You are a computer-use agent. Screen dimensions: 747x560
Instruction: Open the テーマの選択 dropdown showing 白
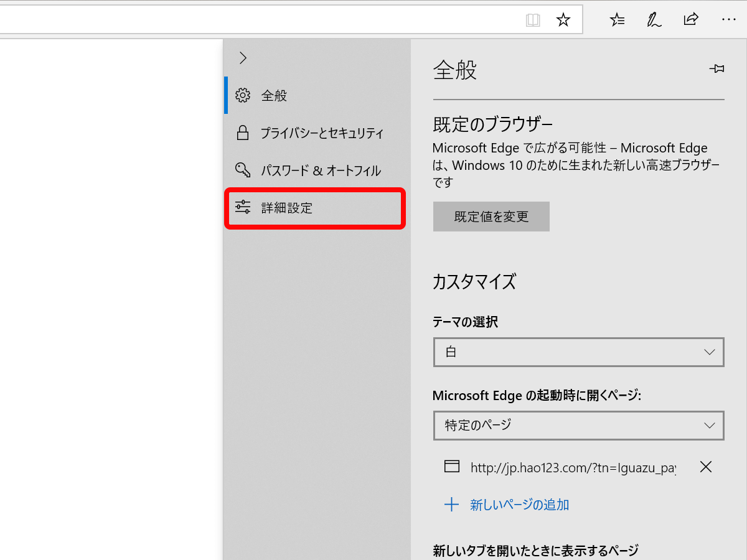point(578,352)
